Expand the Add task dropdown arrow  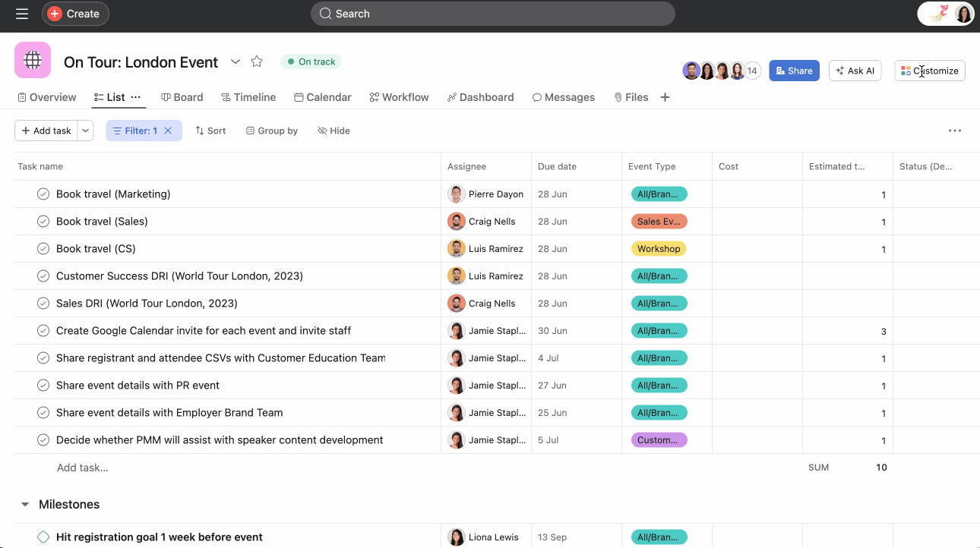coord(86,131)
